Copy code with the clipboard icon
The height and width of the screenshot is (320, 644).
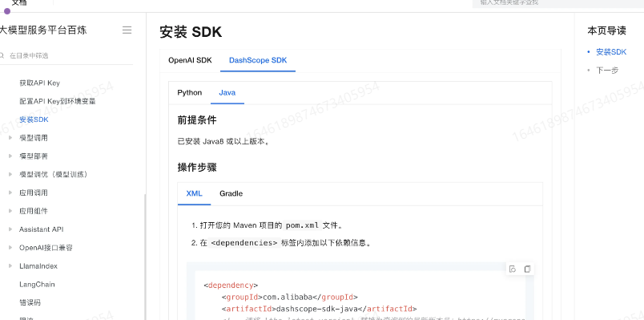[527, 269]
